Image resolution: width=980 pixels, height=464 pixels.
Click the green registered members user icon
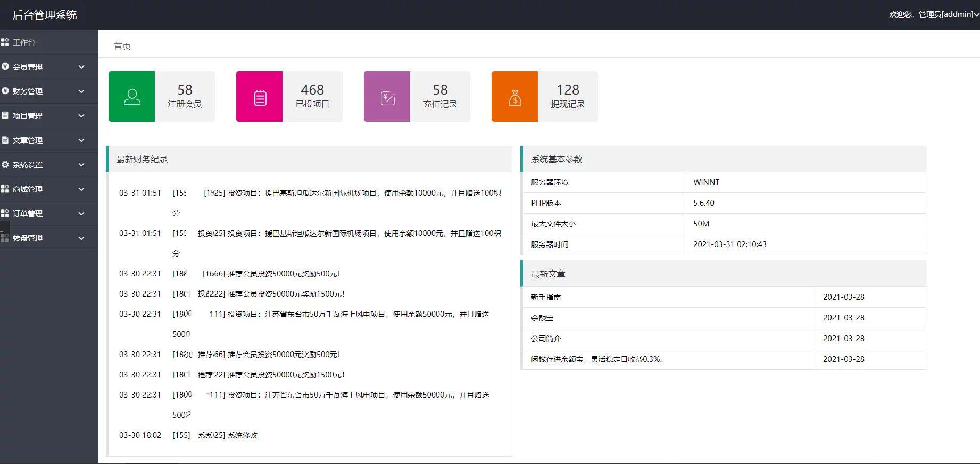pyautogui.click(x=132, y=97)
